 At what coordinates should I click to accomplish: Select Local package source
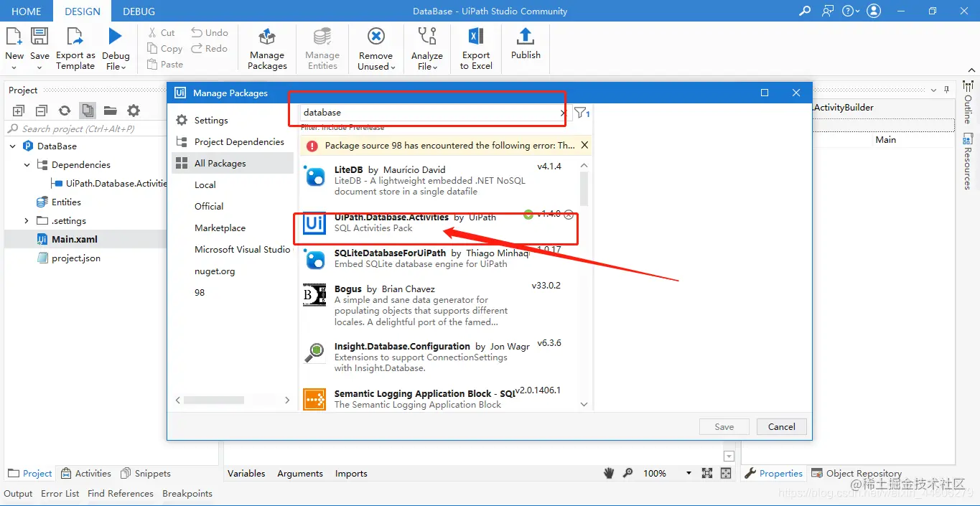pos(205,184)
